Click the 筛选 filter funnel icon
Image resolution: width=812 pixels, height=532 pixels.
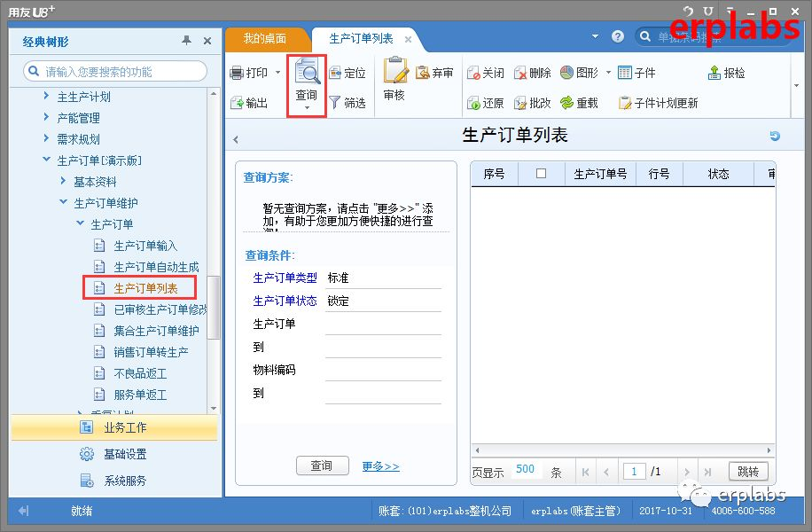tap(335, 103)
